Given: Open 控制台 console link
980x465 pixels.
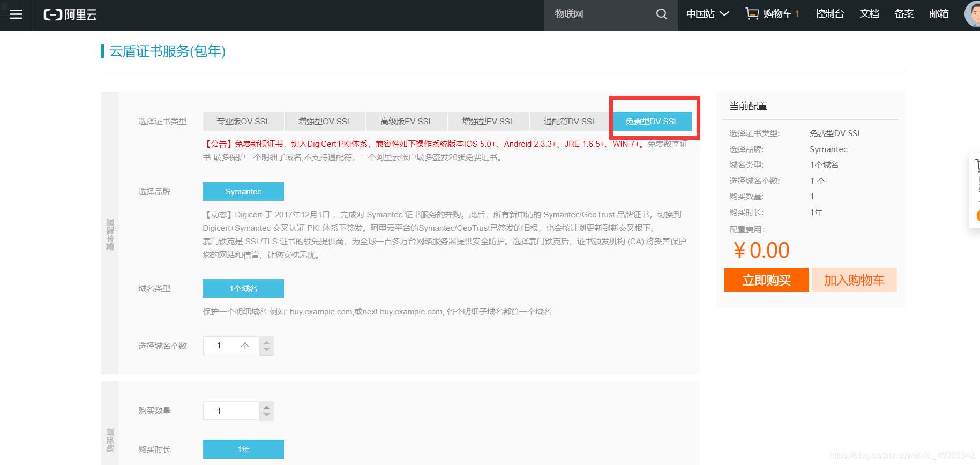Looking at the screenshot, I should [x=829, y=14].
